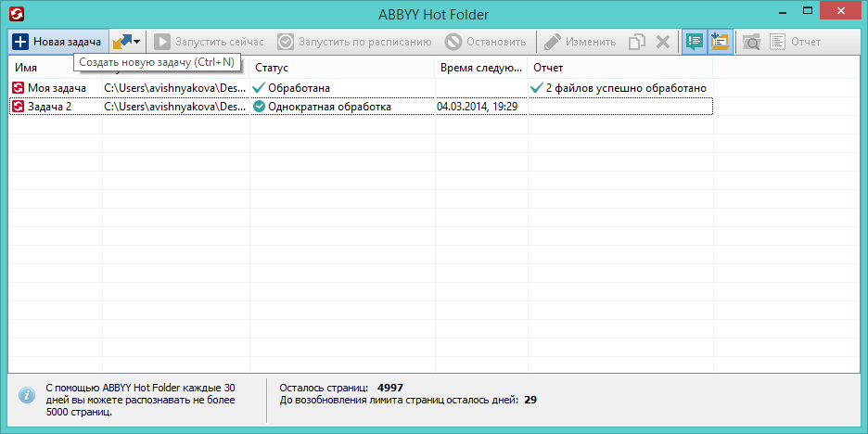Click the Новая задача button
The width and height of the screenshot is (868, 434).
point(58,42)
